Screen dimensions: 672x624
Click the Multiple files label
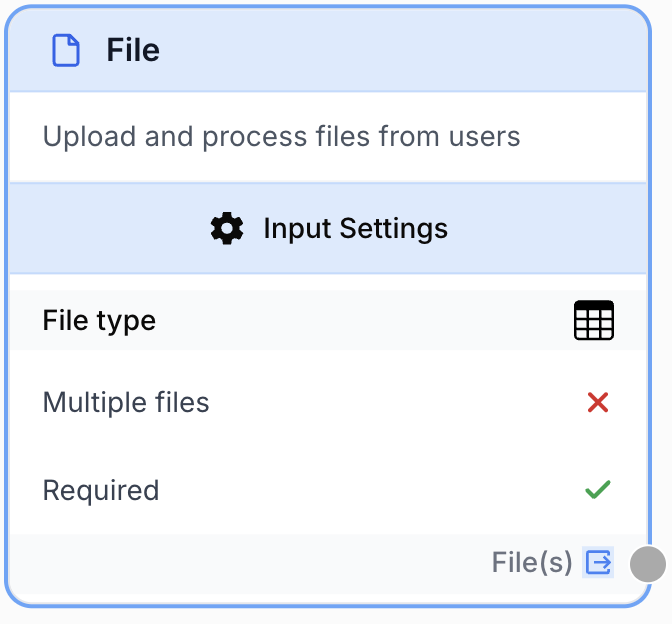[126, 402]
